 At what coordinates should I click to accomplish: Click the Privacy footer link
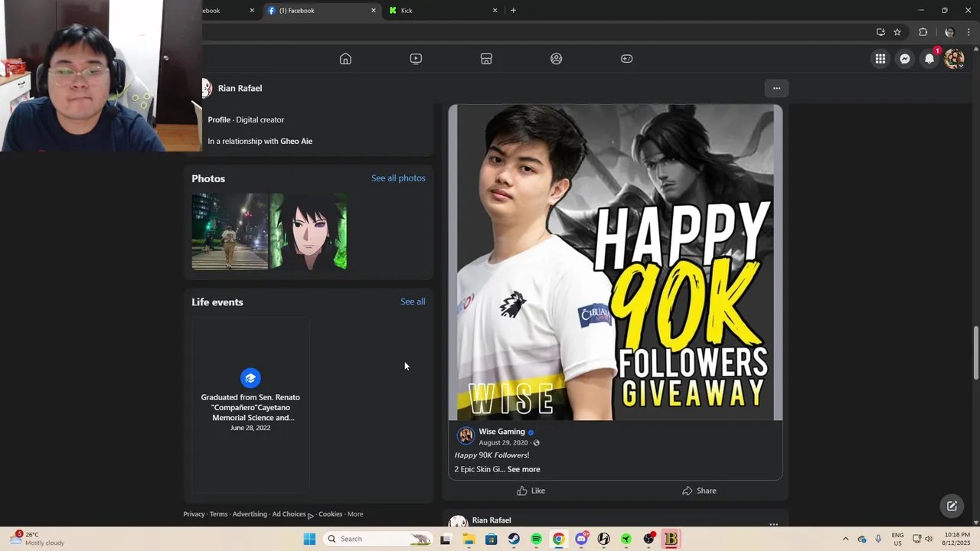click(x=194, y=514)
